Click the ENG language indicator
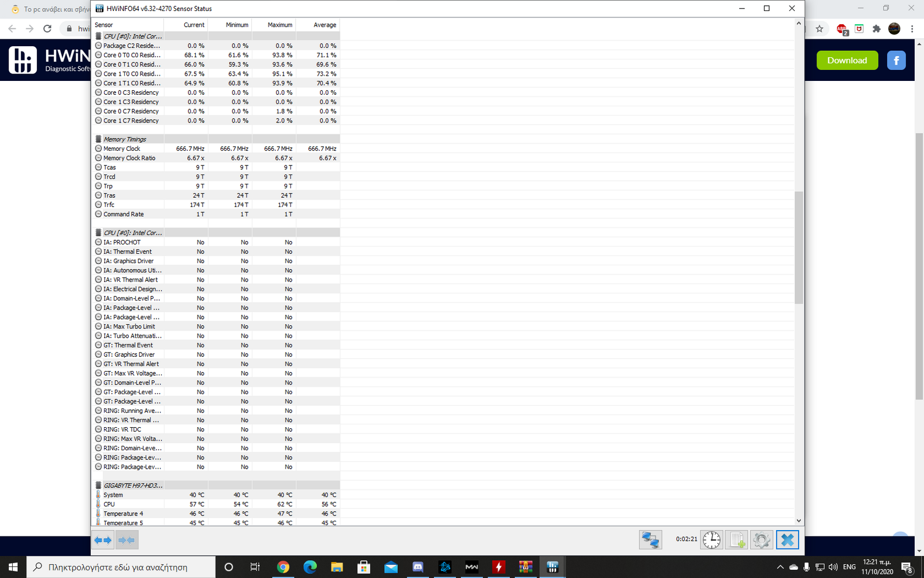 point(850,567)
